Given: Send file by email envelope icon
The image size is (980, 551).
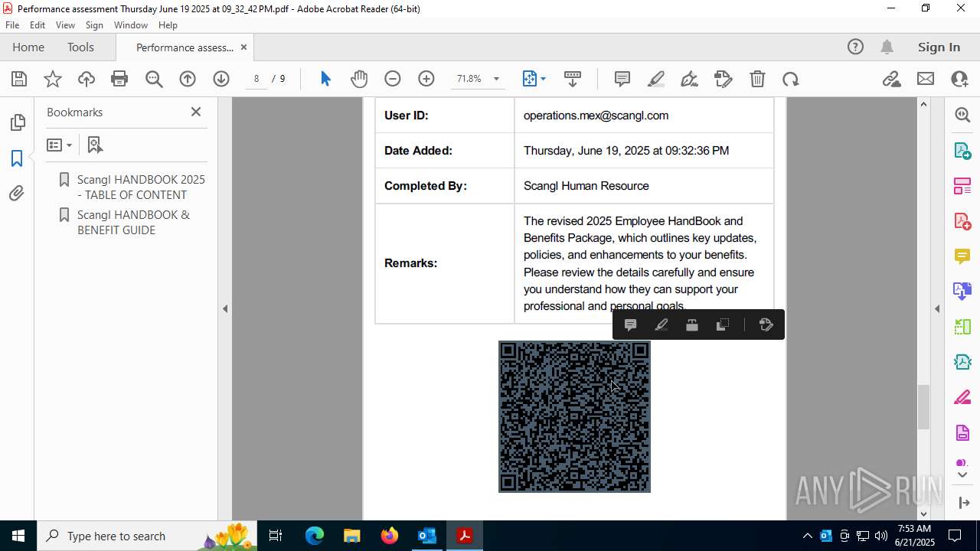Looking at the screenshot, I should click(926, 79).
